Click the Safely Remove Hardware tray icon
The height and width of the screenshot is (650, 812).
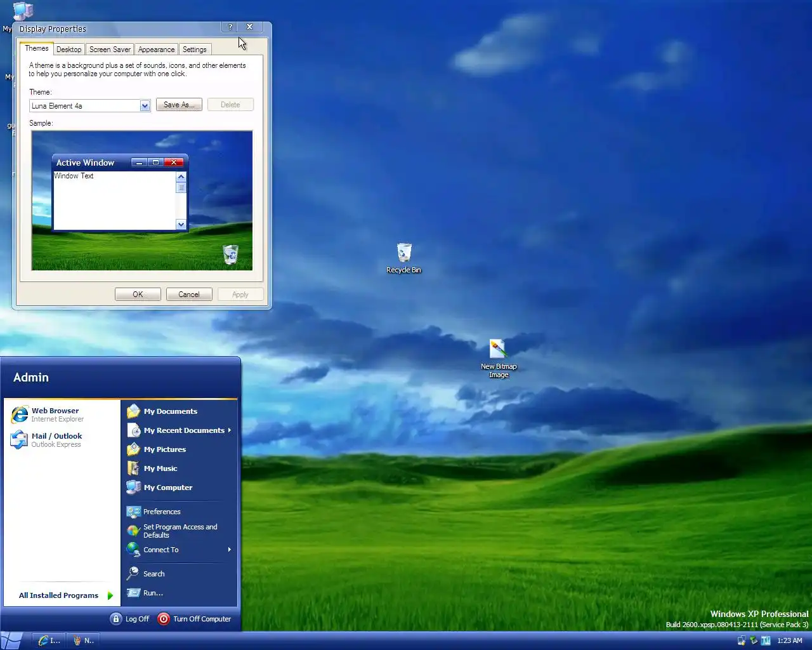click(x=754, y=640)
